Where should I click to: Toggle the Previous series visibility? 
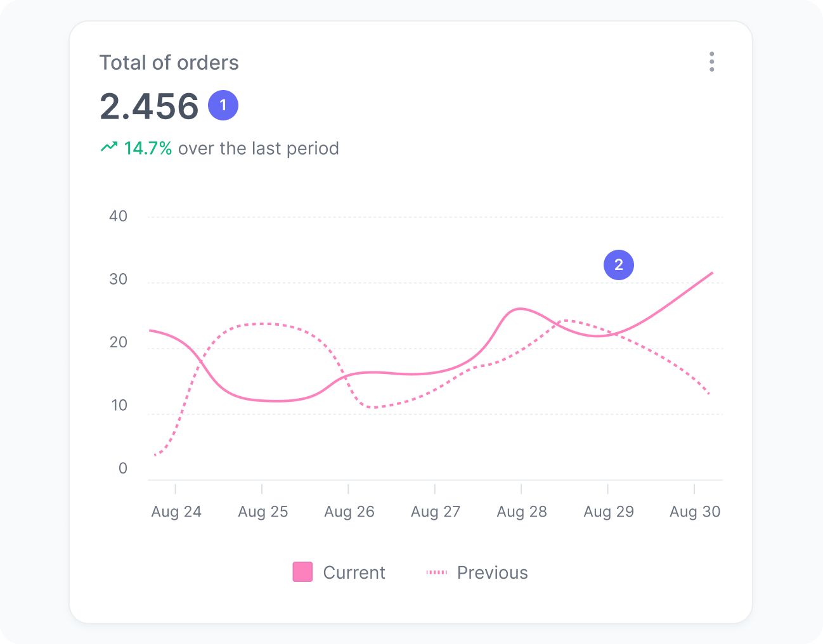coord(492,572)
